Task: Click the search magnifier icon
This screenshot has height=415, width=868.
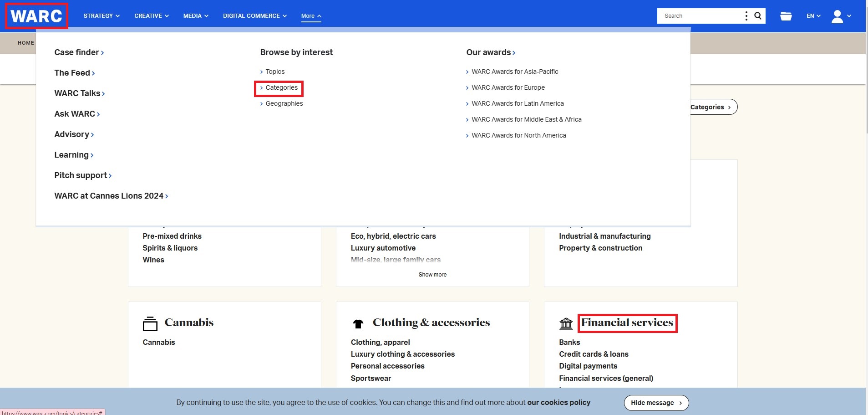Action: (x=758, y=16)
